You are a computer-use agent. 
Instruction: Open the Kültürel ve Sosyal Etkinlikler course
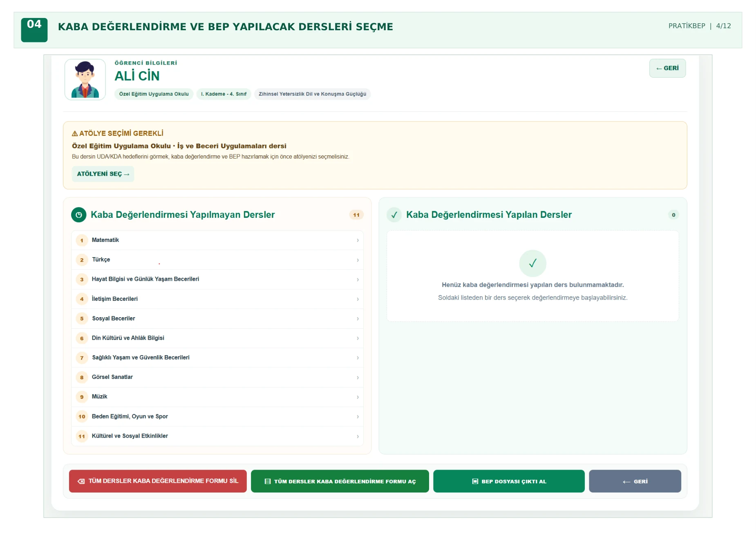(217, 436)
